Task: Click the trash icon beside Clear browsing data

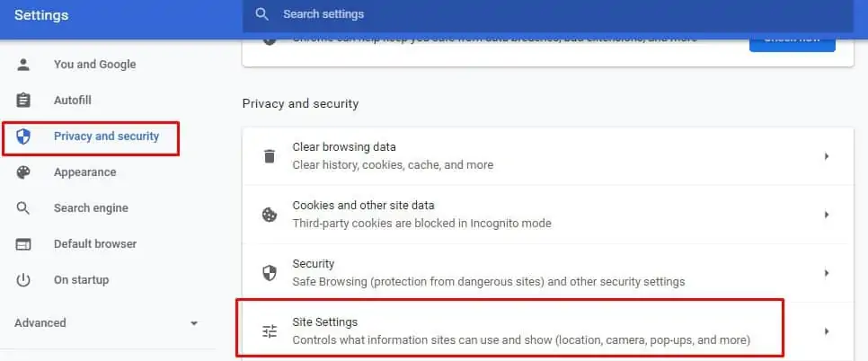Action: 269,156
